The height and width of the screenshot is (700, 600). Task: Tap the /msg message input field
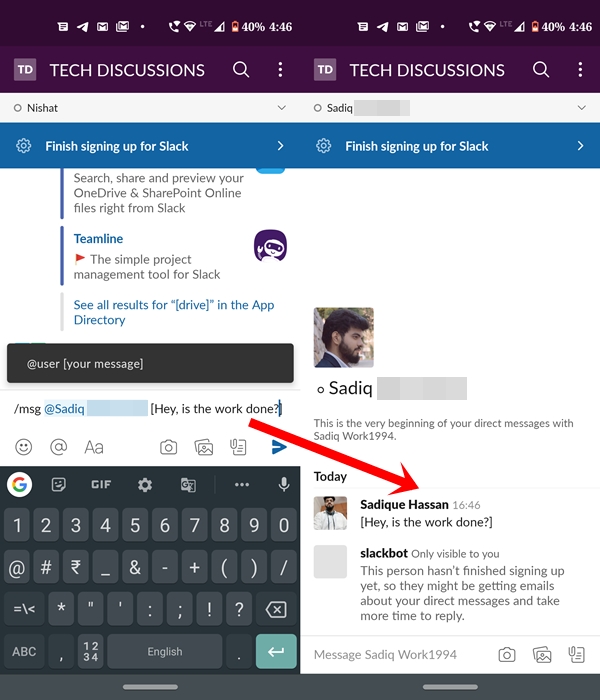point(148,409)
